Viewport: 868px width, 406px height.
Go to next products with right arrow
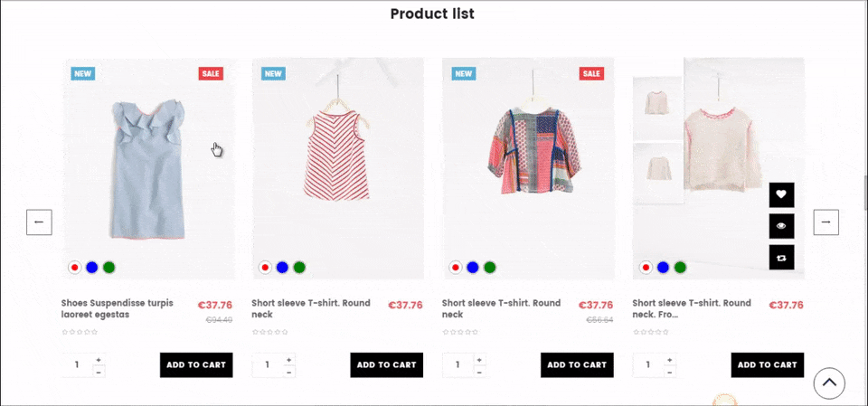tap(826, 222)
